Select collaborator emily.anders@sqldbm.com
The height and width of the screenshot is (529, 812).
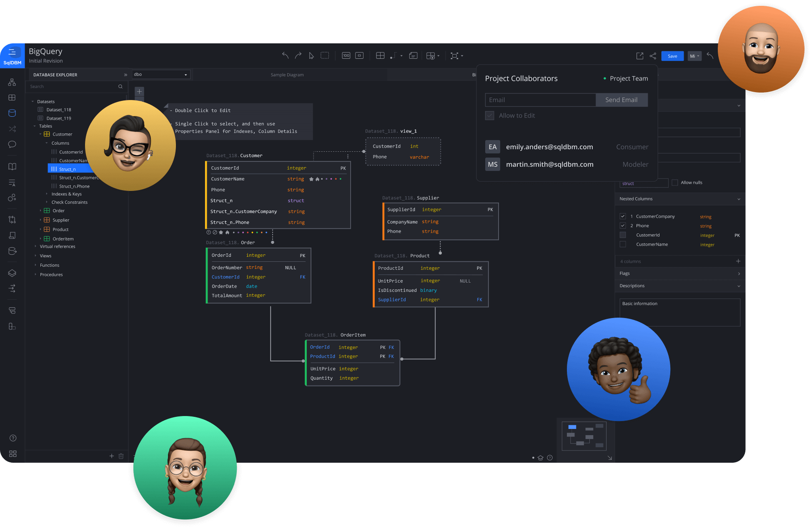pos(549,147)
